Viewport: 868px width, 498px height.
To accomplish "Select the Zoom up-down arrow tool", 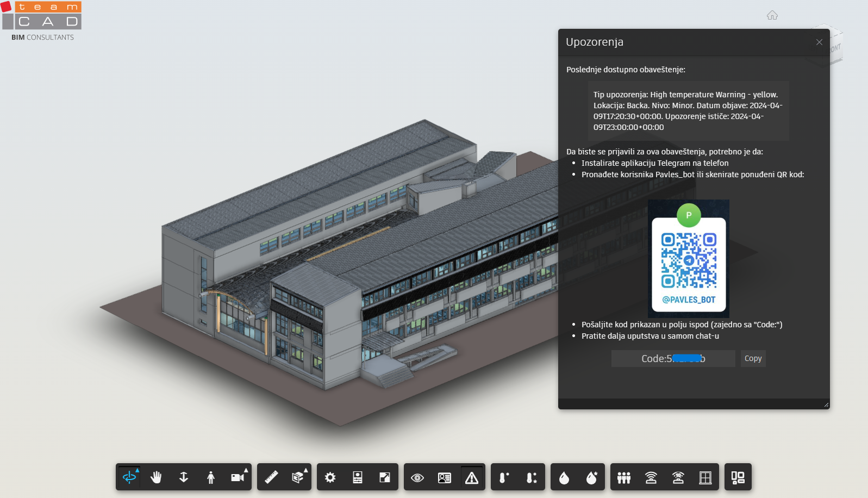I will (184, 477).
